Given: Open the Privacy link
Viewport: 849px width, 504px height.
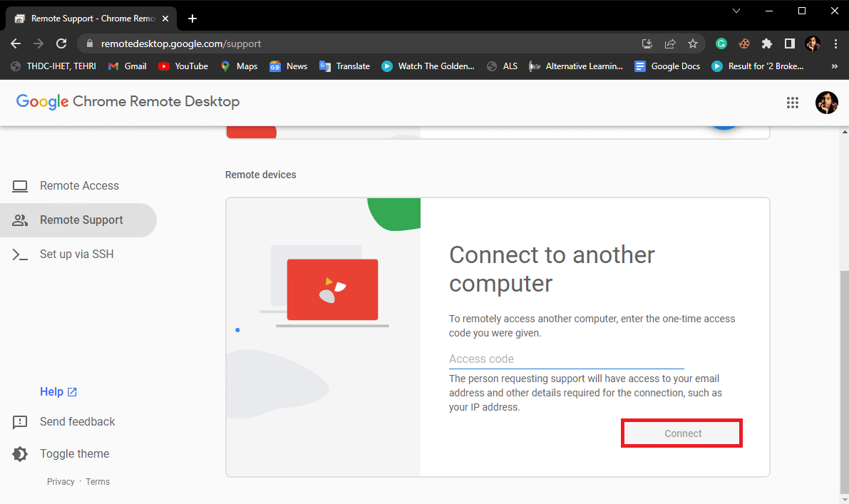Looking at the screenshot, I should 61,481.
